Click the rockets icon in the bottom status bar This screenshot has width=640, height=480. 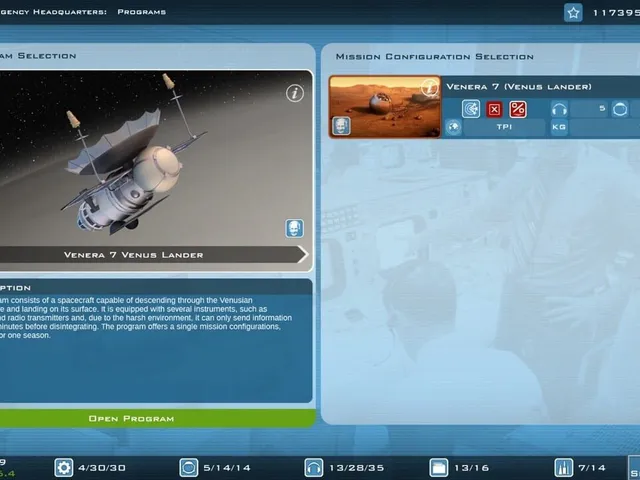564,468
